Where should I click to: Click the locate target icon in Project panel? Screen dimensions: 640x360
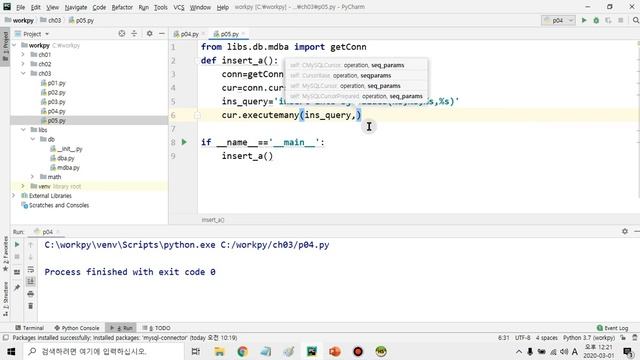click(x=122, y=33)
